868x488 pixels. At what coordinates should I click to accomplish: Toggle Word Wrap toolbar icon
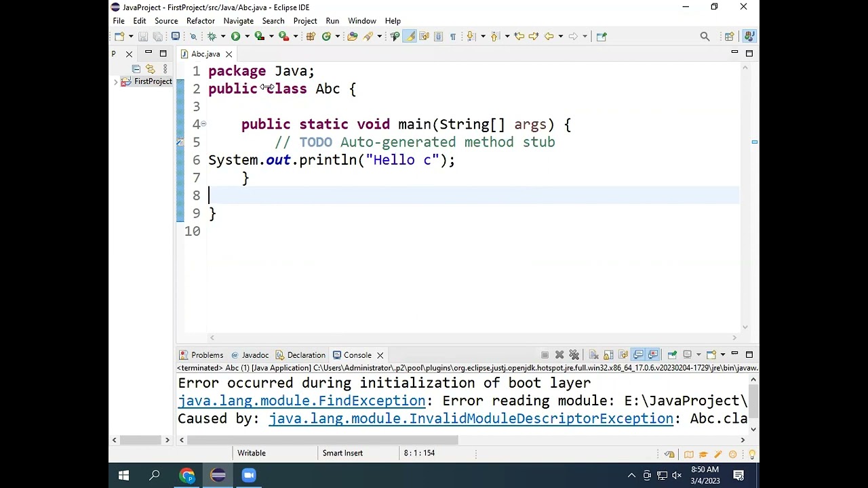click(424, 37)
